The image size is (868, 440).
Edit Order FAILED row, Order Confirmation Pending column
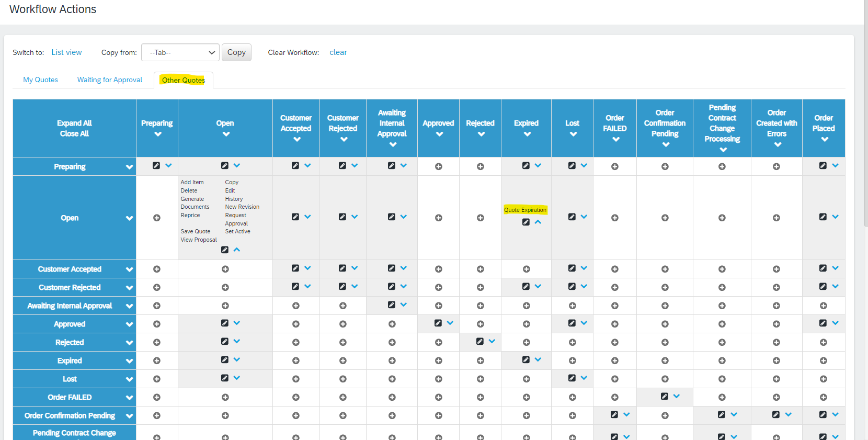(x=664, y=396)
